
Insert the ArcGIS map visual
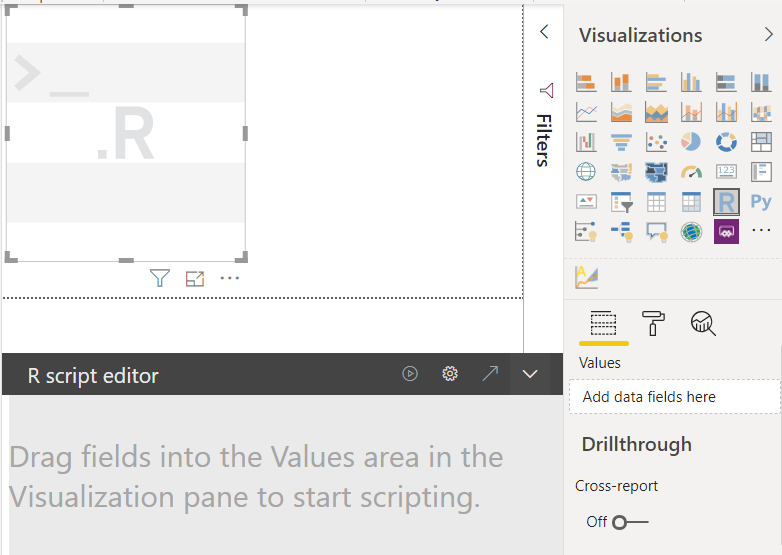coord(691,232)
